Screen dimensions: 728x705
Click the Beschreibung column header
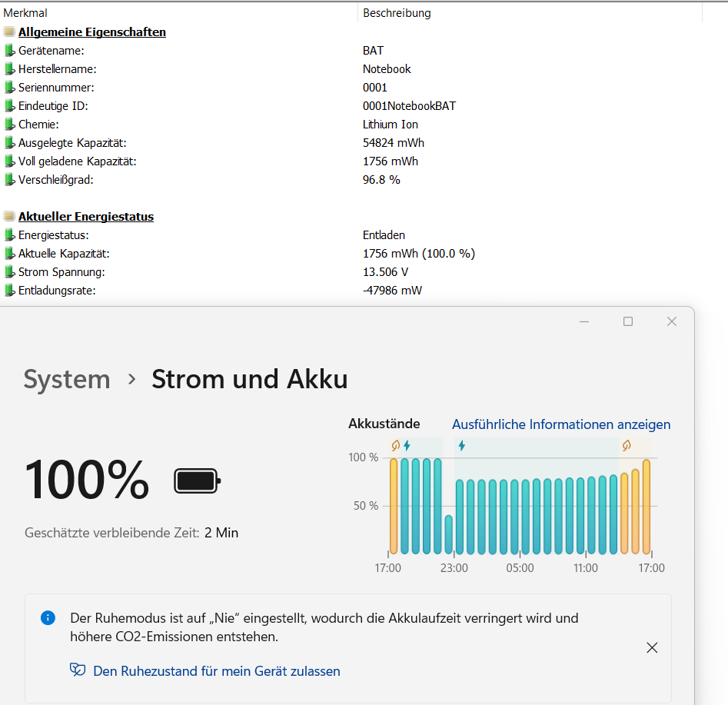[x=397, y=13]
